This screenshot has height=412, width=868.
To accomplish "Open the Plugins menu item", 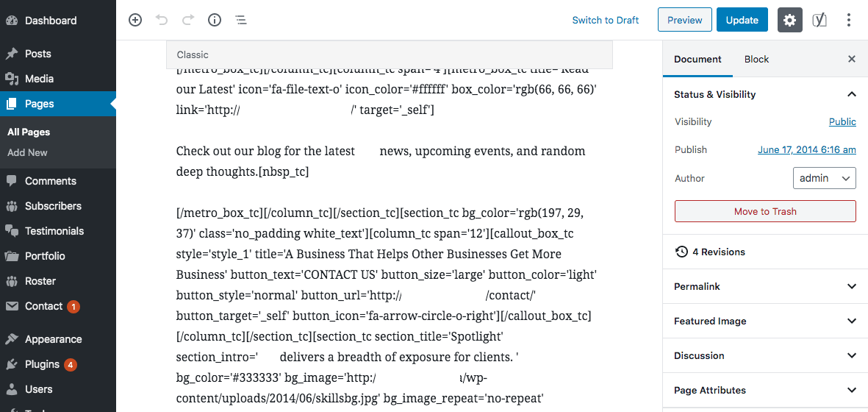I will coord(42,364).
